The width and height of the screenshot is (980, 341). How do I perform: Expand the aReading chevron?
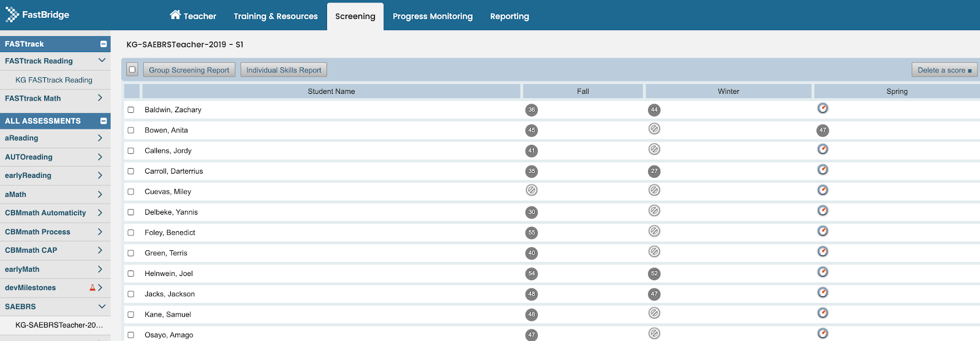coord(100,138)
